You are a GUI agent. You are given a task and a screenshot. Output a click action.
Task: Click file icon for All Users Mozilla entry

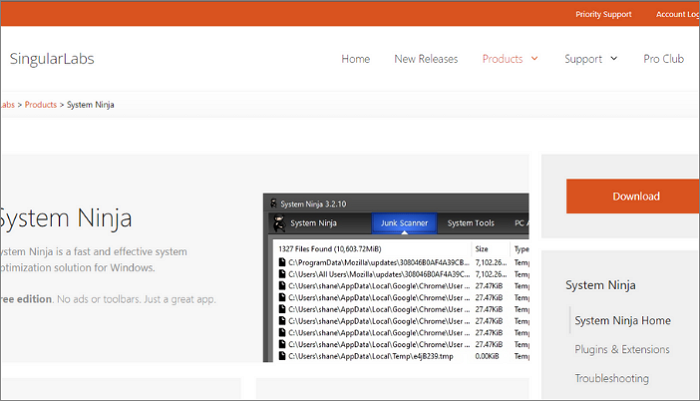coord(283,274)
